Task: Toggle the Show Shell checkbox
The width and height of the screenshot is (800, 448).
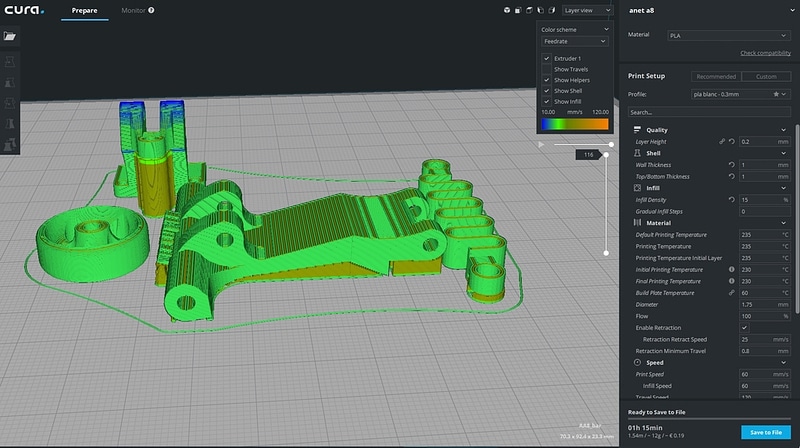Action: [x=546, y=90]
